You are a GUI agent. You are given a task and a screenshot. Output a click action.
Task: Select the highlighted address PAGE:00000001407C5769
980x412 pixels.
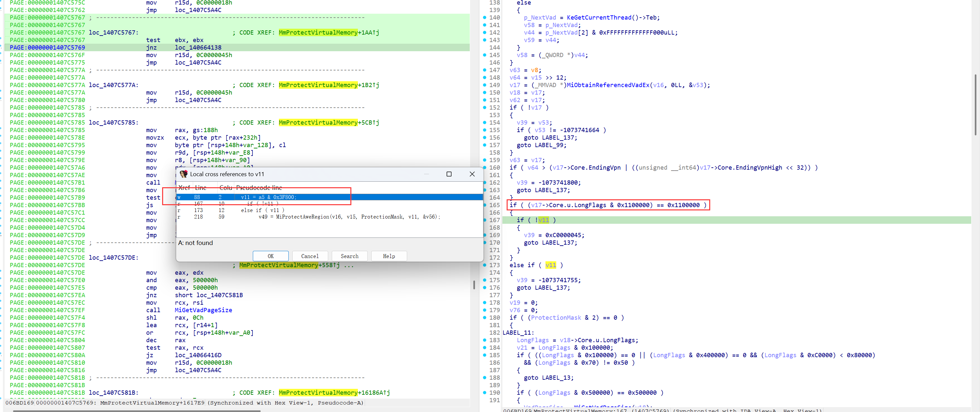tap(47, 48)
